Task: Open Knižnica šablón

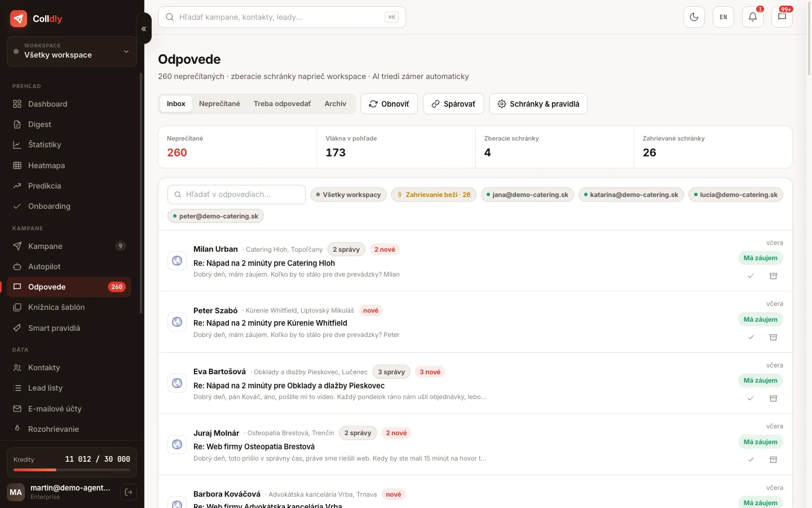Action: pos(69,307)
